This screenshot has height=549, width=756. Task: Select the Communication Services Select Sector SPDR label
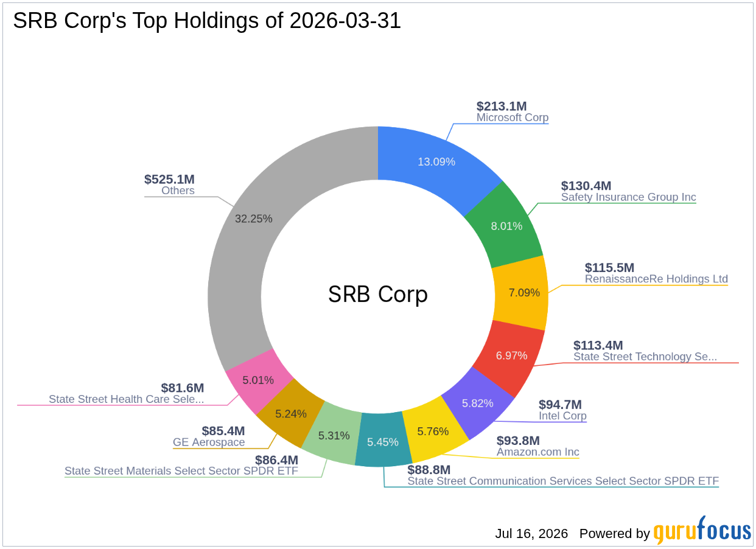[x=563, y=481]
